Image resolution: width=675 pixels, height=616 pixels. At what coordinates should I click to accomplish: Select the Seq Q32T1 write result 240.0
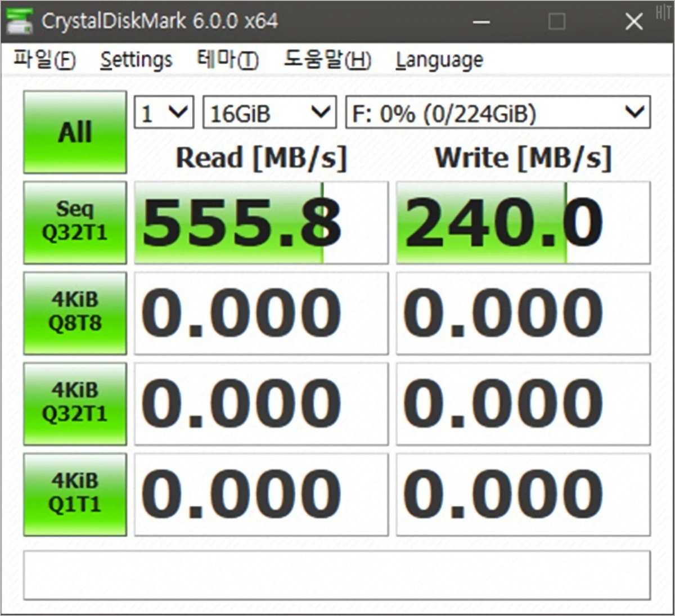523,222
